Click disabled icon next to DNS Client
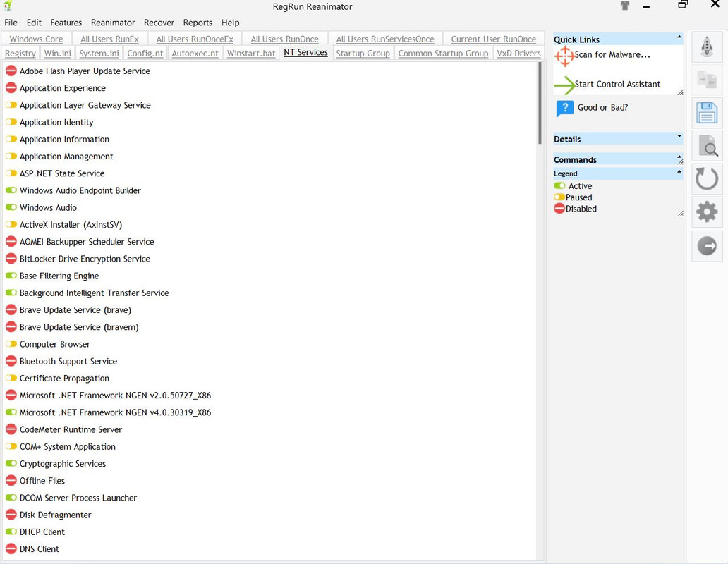The width and height of the screenshot is (728, 564). point(11,549)
